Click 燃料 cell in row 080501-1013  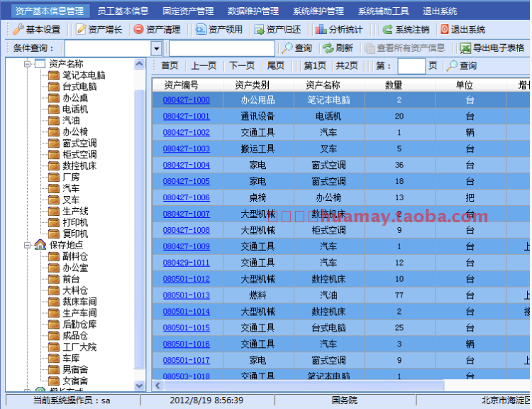click(x=258, y=295)
